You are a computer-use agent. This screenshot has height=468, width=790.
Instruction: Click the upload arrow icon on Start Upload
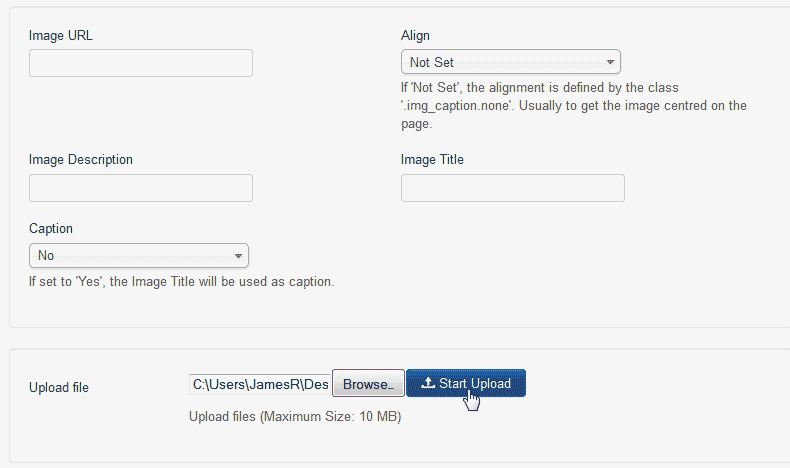(427, 384)
